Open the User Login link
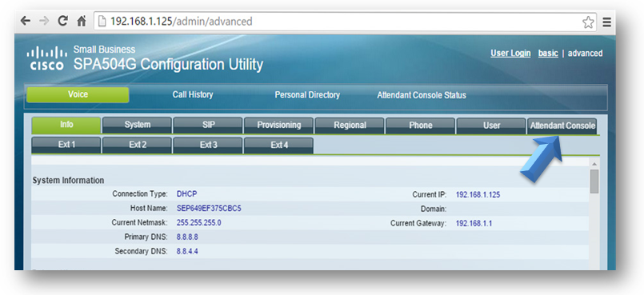The image size is (644, 295). (510, 54)
